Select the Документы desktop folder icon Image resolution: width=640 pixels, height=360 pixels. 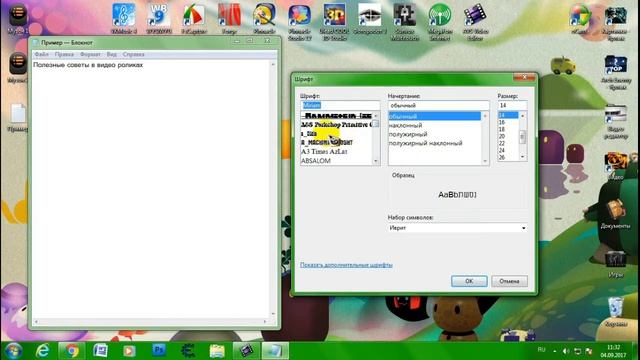616,214
